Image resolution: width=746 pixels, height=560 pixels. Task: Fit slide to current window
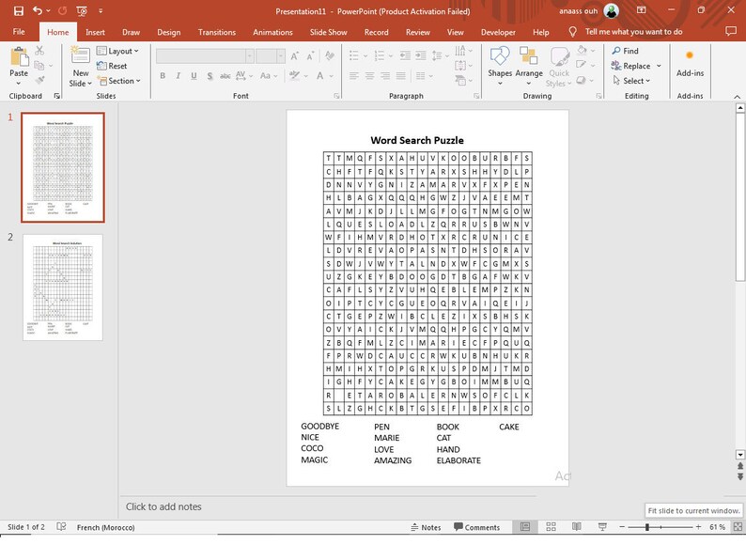tap(738, 527)
